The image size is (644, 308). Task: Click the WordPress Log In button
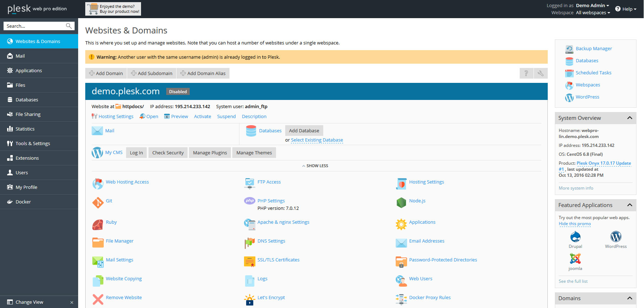(x=136, y=153)
